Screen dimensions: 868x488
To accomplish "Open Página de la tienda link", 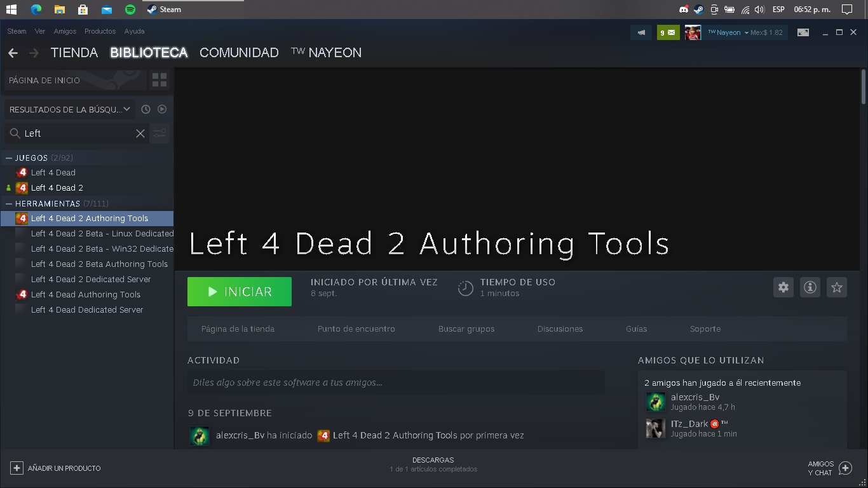I will point(238,329).
